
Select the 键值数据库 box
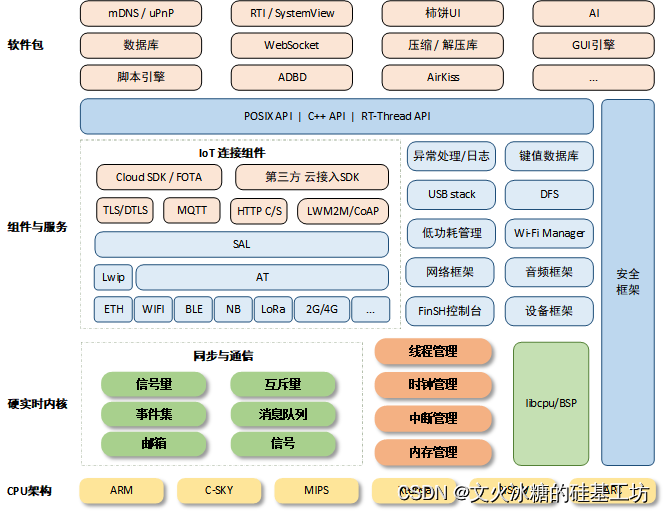click(549, 157)
